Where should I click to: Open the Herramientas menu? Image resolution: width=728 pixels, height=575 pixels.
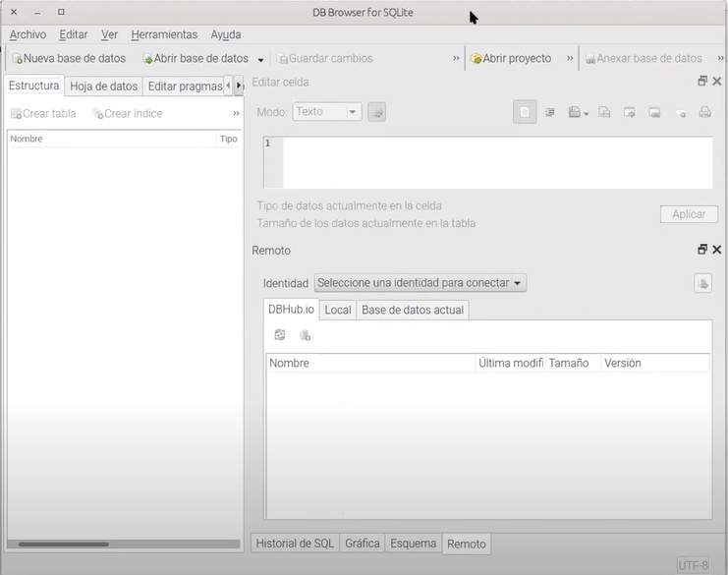(164, 34)
